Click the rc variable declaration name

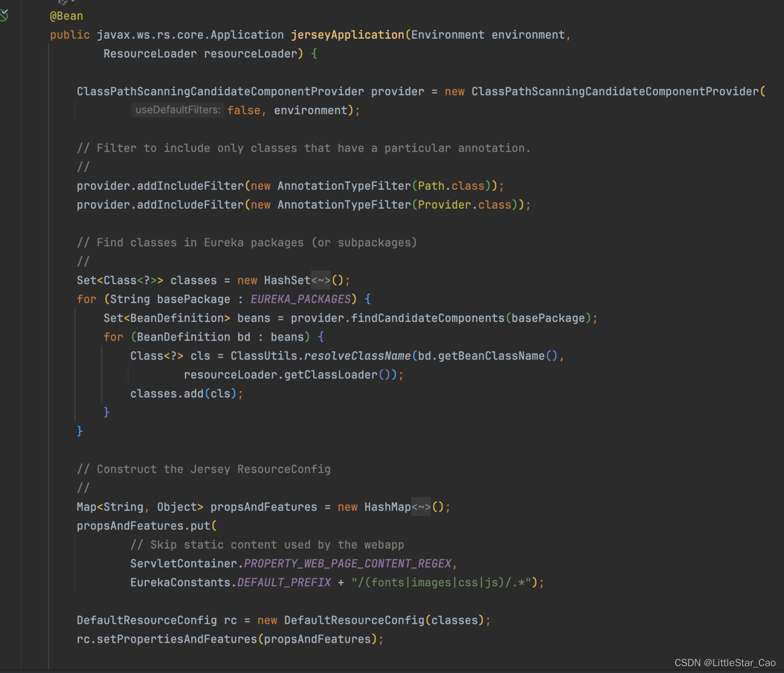[230, 621]
